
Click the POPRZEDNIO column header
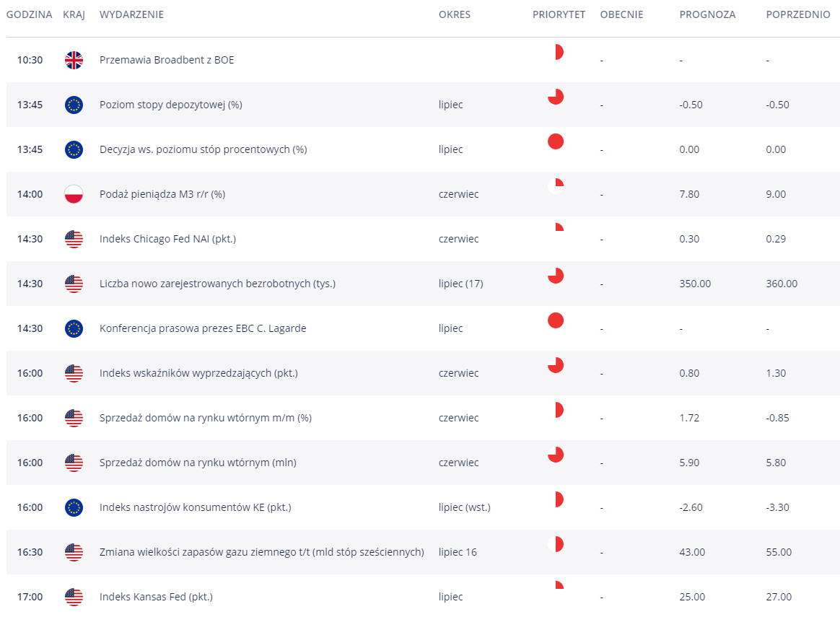(x=798, y=15)
